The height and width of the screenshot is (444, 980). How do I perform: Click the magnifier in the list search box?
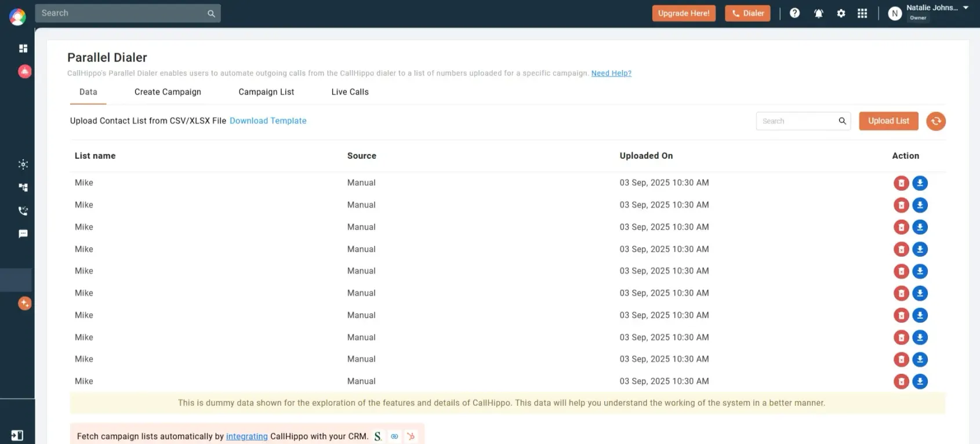coord(842,121)
